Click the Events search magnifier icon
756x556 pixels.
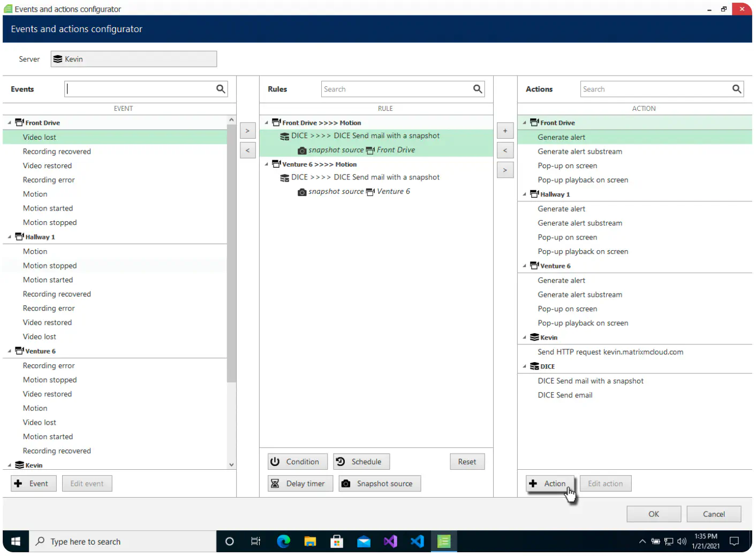[x=221, y=89]
